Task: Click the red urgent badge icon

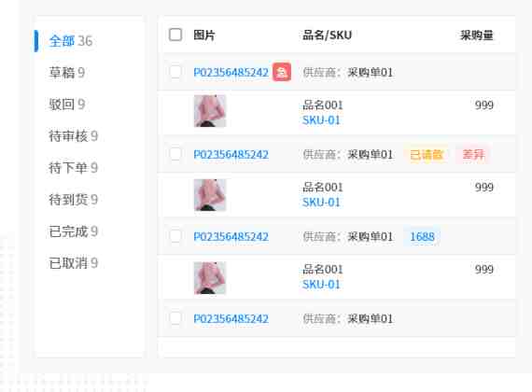Action: pyautogui.click(x=282, y=72)
